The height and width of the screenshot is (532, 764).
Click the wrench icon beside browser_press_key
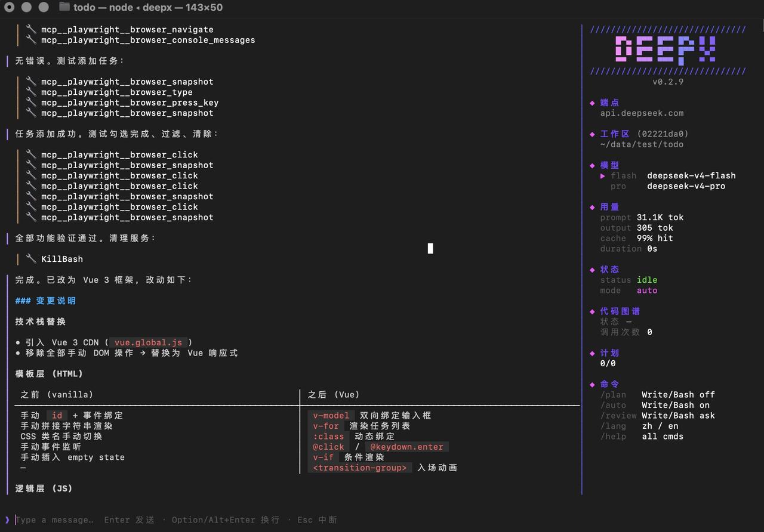(31, 103)
